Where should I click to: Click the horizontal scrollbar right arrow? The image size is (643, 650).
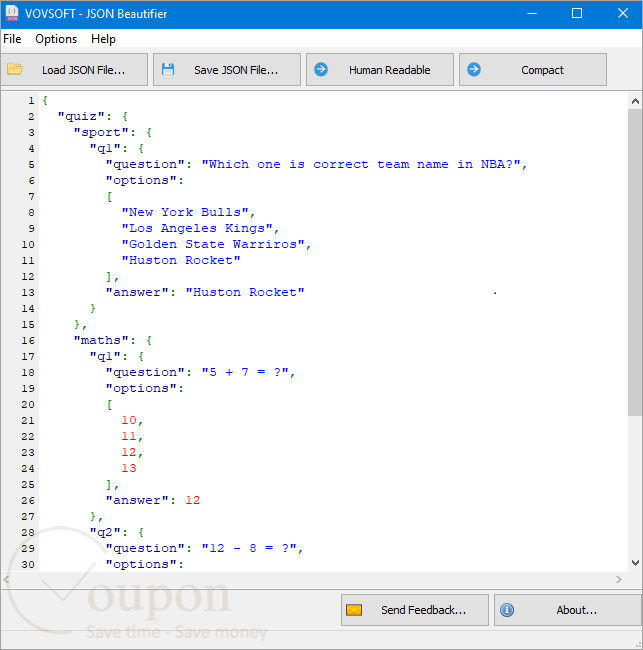[619, 579]
